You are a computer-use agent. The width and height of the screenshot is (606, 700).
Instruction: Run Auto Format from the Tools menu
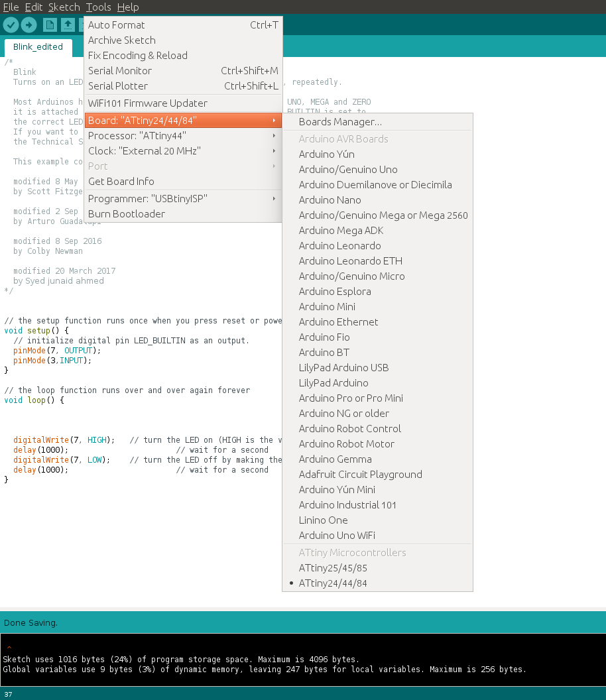click(116, 25)
